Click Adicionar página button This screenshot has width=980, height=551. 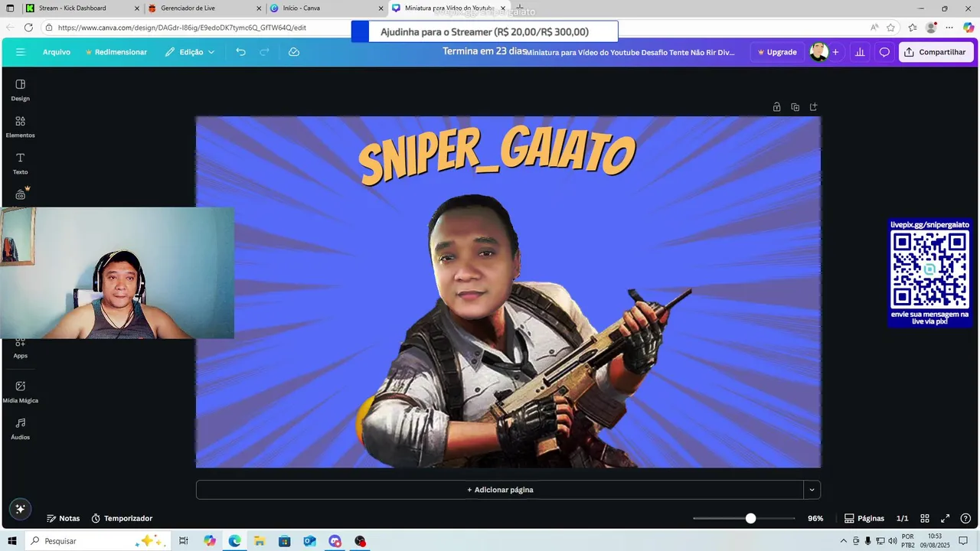pos(500,490)
